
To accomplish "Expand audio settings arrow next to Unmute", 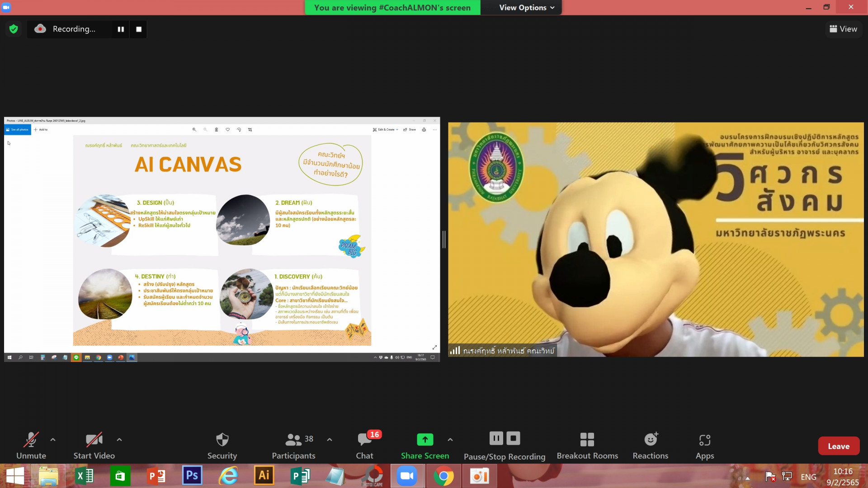I will click(53, 439).
